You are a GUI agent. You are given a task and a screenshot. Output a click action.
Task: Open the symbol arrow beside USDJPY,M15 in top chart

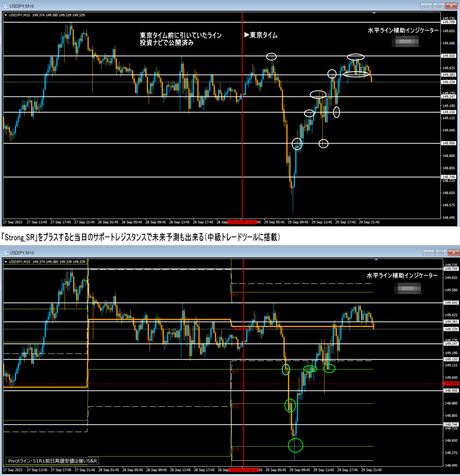click(6, 15)
